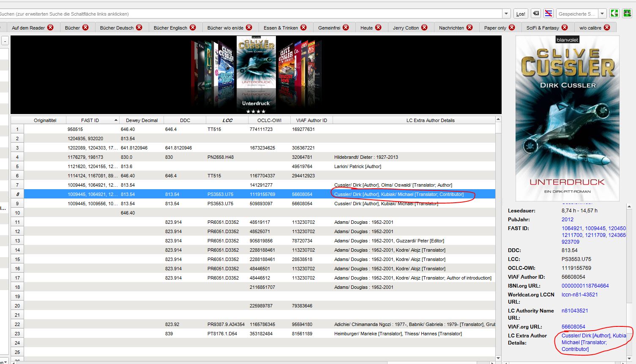Image resolution: width=636 pixels, height=364 pixels.
Task: Click the small minus button left of cover browser
Action: [x=5, y=41]
